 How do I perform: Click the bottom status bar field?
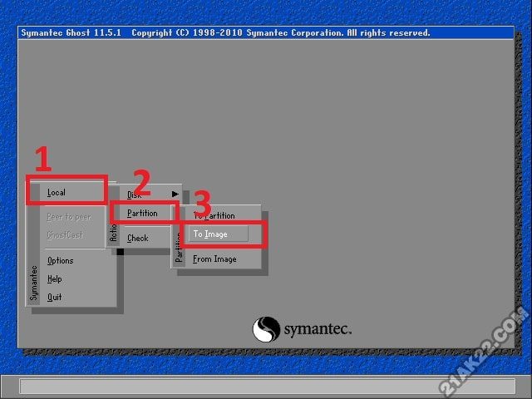(268, 387)
